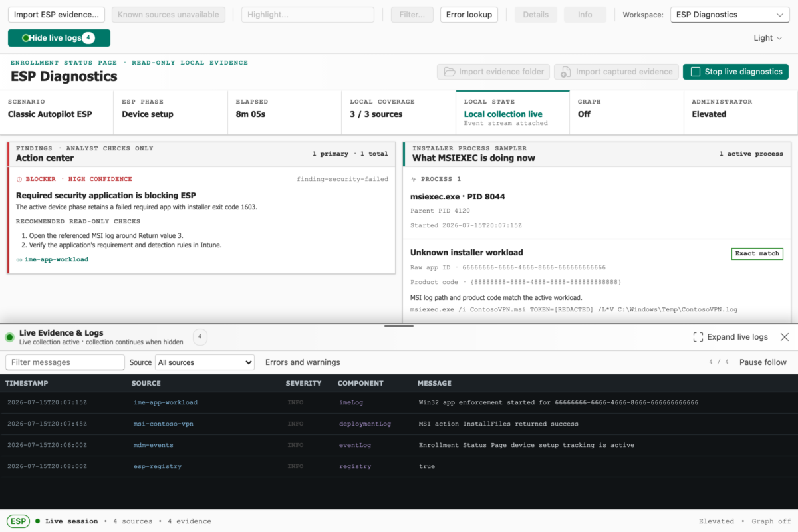Viewport: 798px width, 532px height.
Task: Click the Classic Autopilot ESP scenario value
Action: 50,114
